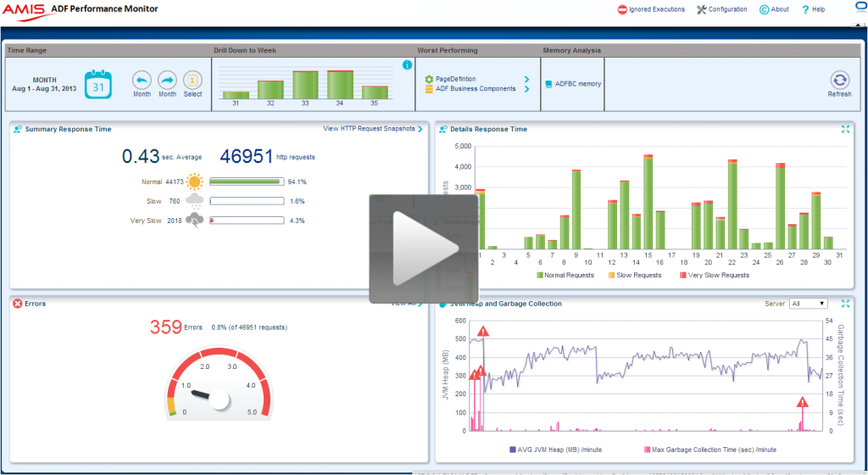
Task: Click the day 15 bar in chart
Action: coord(648,202)
